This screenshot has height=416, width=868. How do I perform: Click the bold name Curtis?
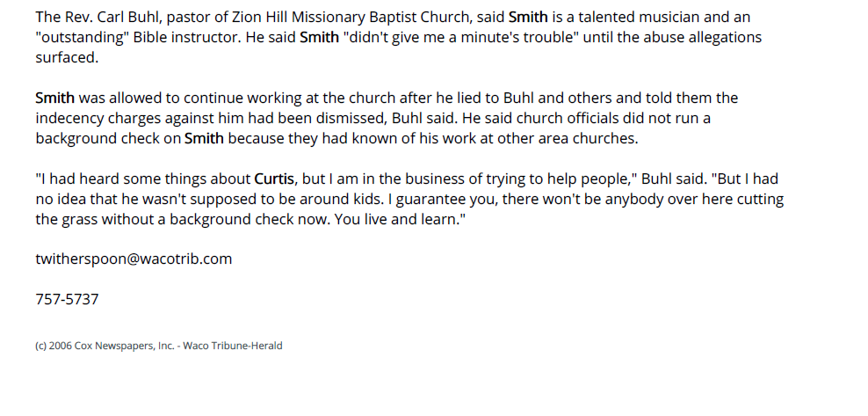tap(274, 179)
